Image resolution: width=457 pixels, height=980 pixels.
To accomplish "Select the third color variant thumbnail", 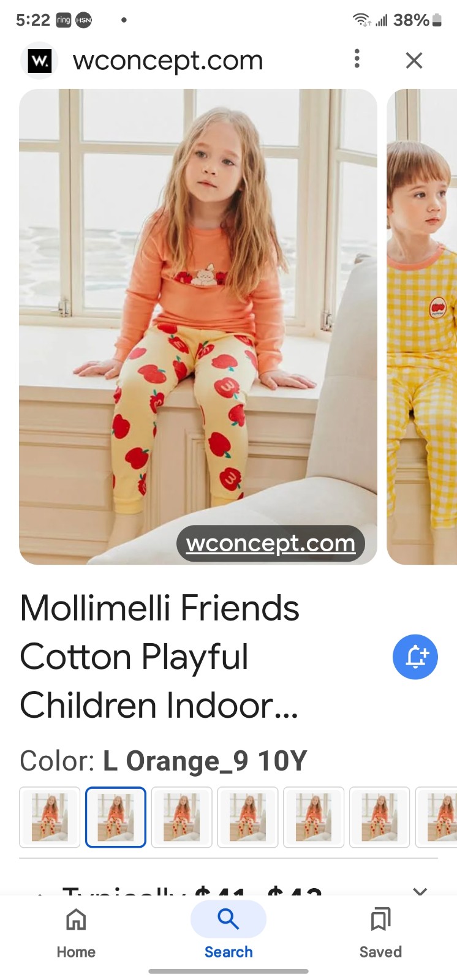I will tap(182, 817).
